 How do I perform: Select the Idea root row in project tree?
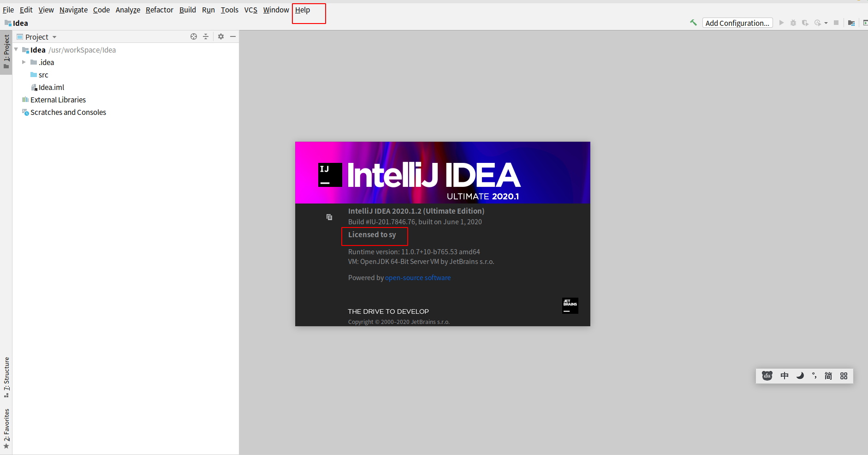click(x=125, y=50)
